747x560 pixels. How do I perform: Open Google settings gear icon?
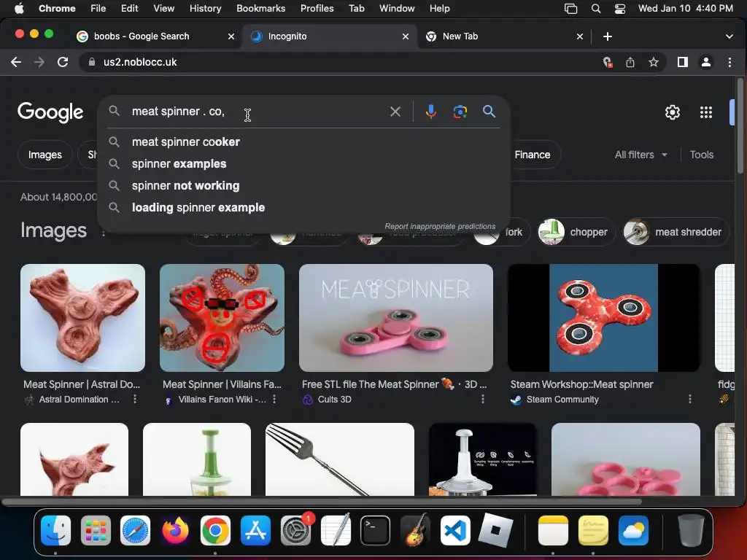click(672, 112)
